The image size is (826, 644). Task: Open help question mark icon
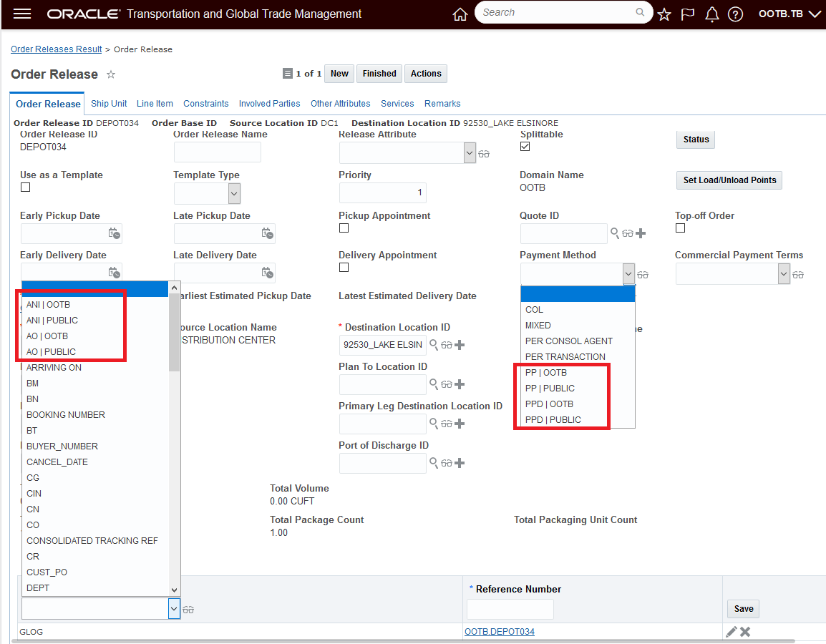(x=735, y=14)
